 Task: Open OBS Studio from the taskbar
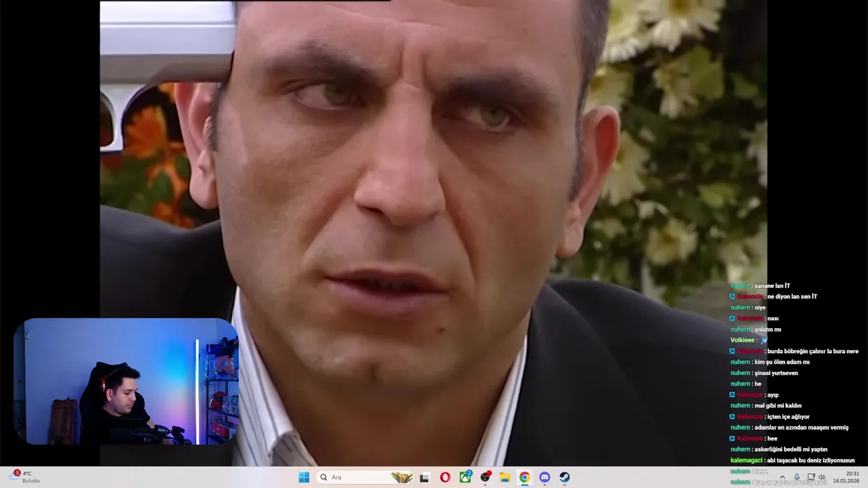pos(485,477)
